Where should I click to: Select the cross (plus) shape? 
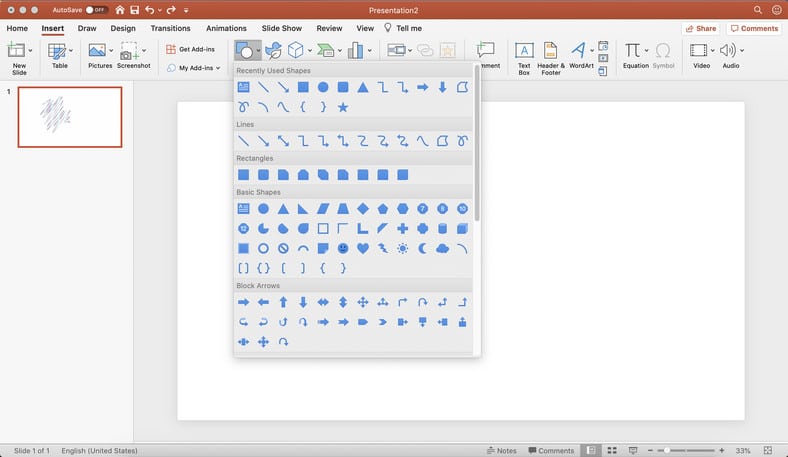[x=403, y=229]
